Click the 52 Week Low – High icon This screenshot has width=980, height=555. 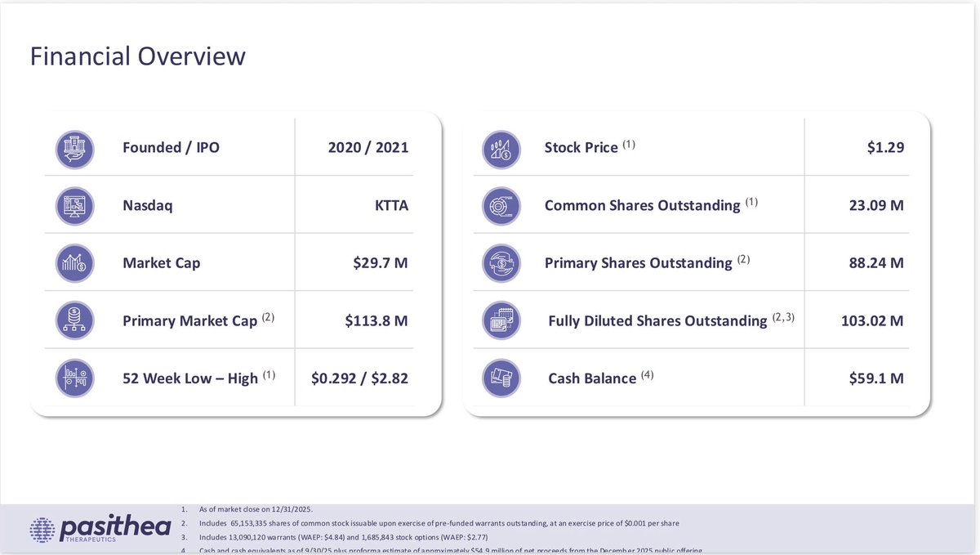(75, 378)
